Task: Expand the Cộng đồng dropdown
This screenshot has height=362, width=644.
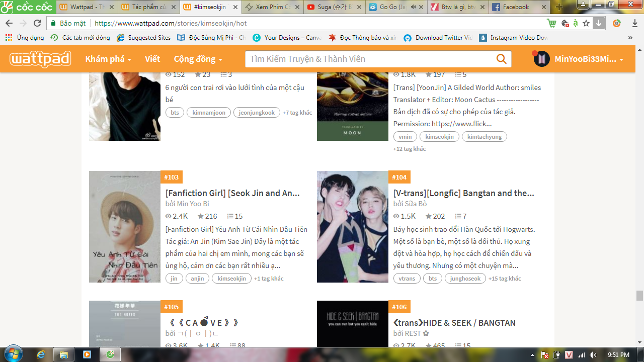Action: (198, 59)
